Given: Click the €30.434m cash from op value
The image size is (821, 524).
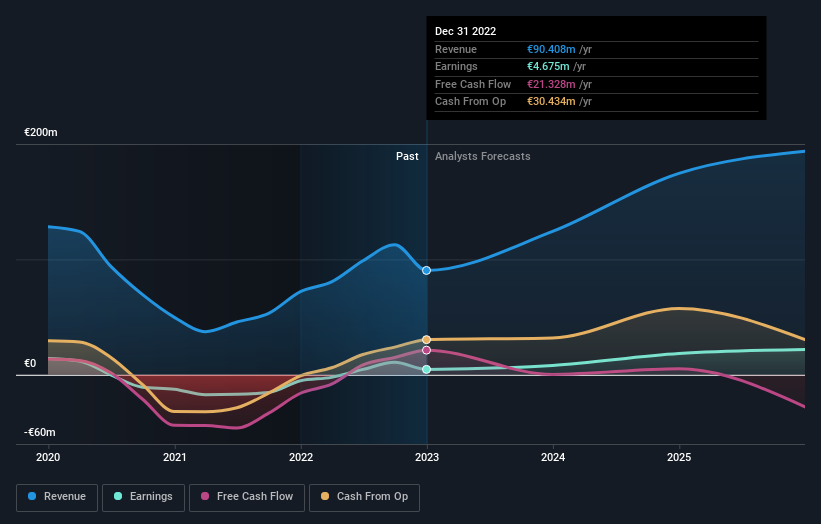Looking at the screenshot, I should 551,102.
